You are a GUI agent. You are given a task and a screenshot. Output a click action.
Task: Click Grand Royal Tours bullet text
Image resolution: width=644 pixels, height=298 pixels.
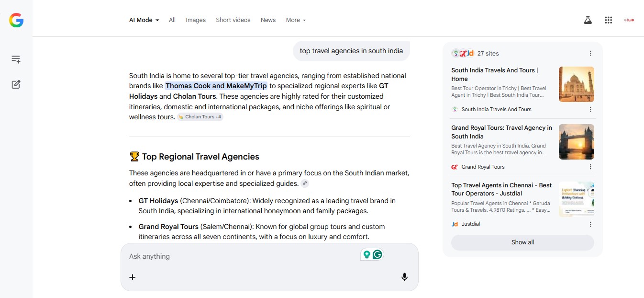[262, 231]
